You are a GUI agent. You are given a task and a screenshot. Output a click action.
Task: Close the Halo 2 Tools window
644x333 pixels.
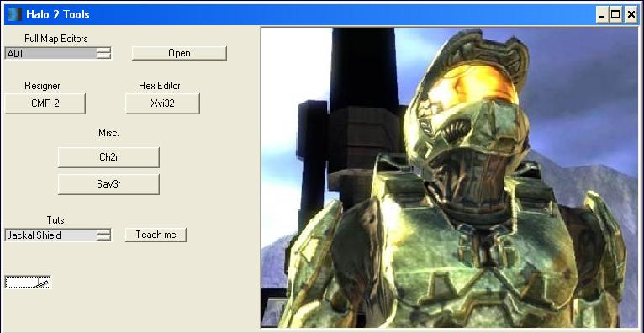click(x=631, y=15)
